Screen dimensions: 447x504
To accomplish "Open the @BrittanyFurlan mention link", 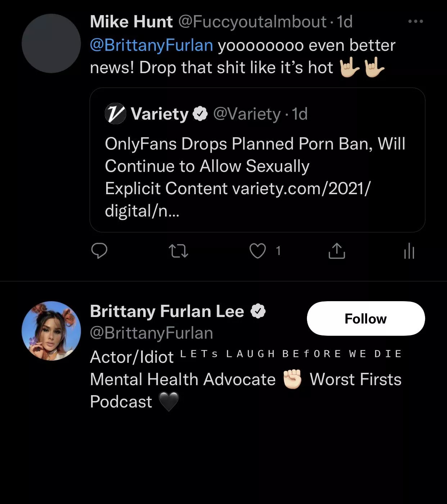I will coord(152,45).
